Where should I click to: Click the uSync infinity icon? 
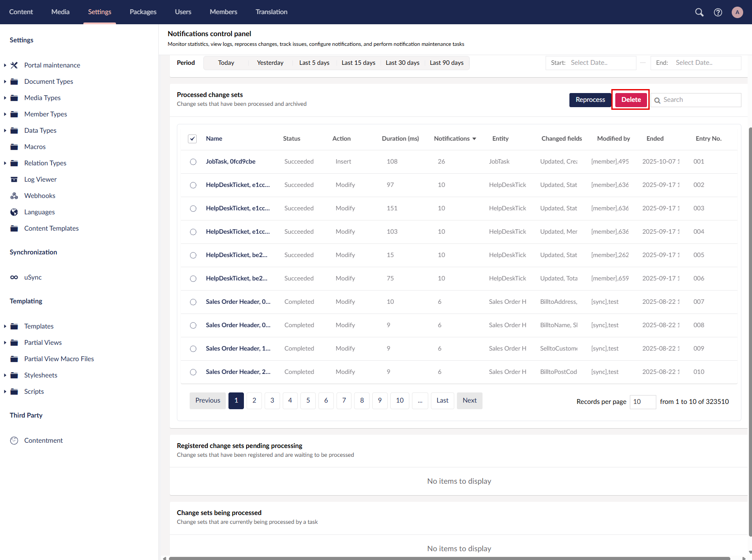14,277
